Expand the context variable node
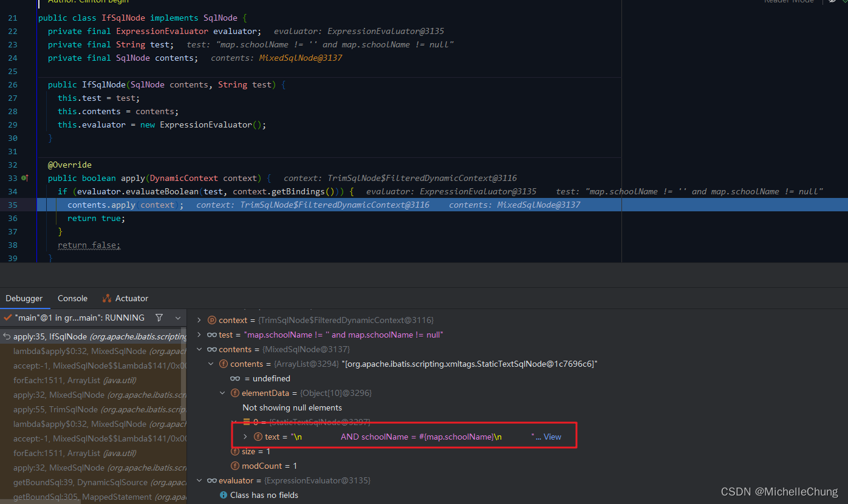Viewport: 848px width, 504px height. coord(199,320)
